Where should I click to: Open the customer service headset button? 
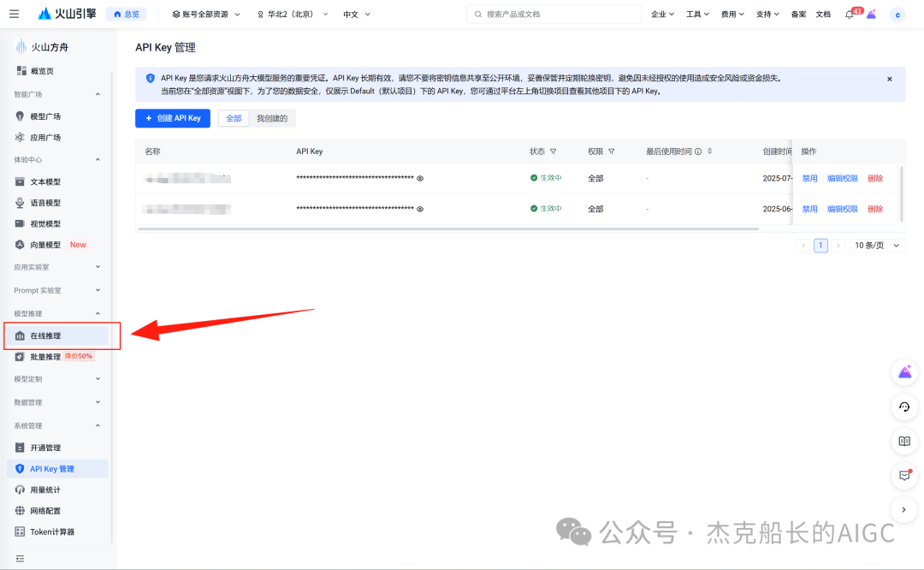(904, 407)
